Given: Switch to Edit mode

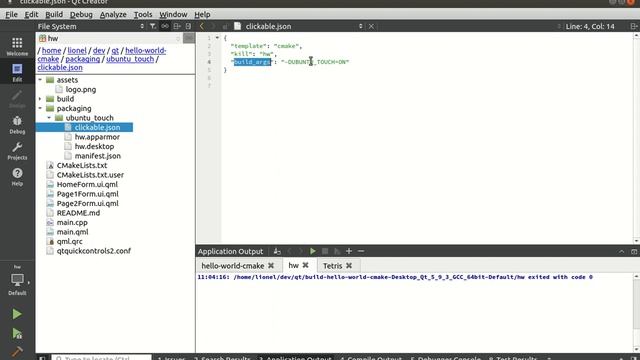Looking at the screenshot, I should [17, 72].
